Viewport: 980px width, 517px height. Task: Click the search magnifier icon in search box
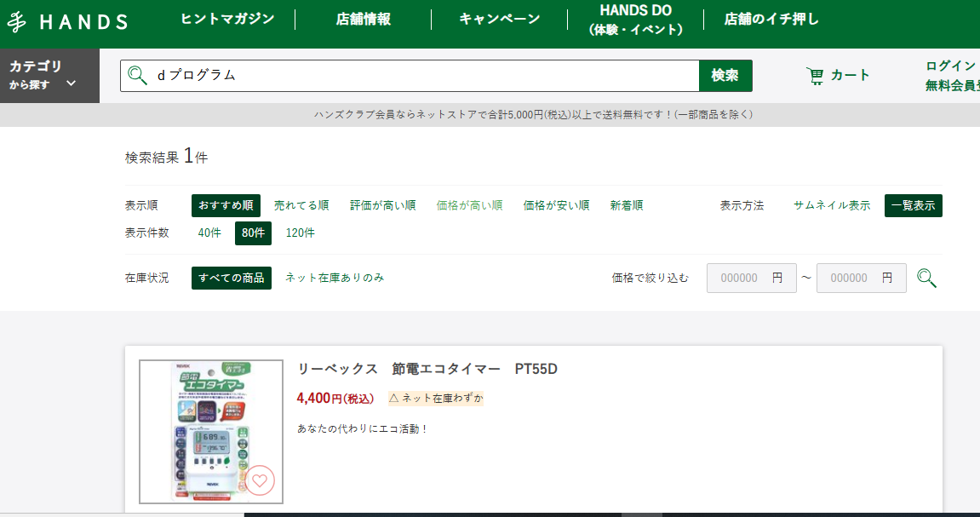point(137,75)
